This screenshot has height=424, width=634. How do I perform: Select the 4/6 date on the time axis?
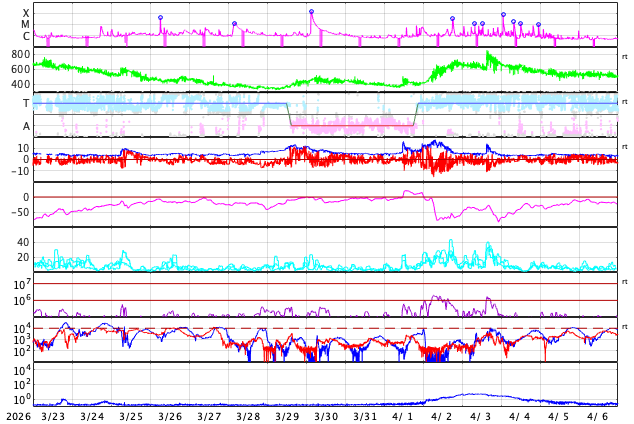point(598,416)
